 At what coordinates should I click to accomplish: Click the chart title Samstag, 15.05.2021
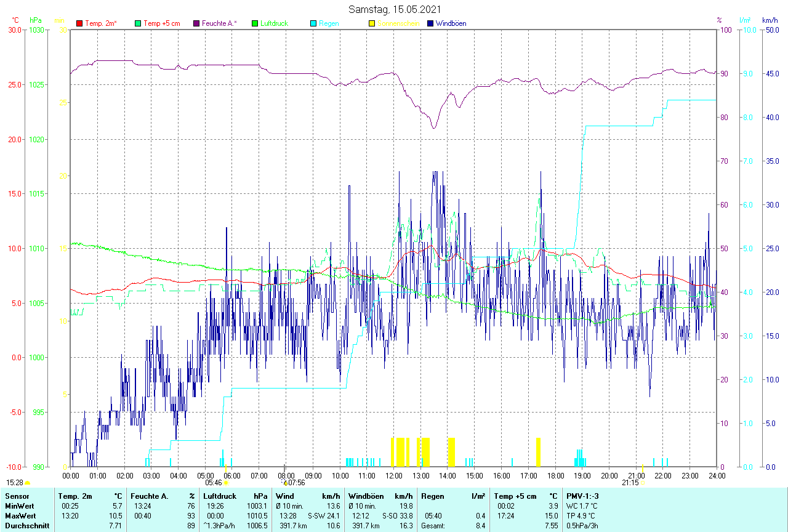click(x=394, y=9)
